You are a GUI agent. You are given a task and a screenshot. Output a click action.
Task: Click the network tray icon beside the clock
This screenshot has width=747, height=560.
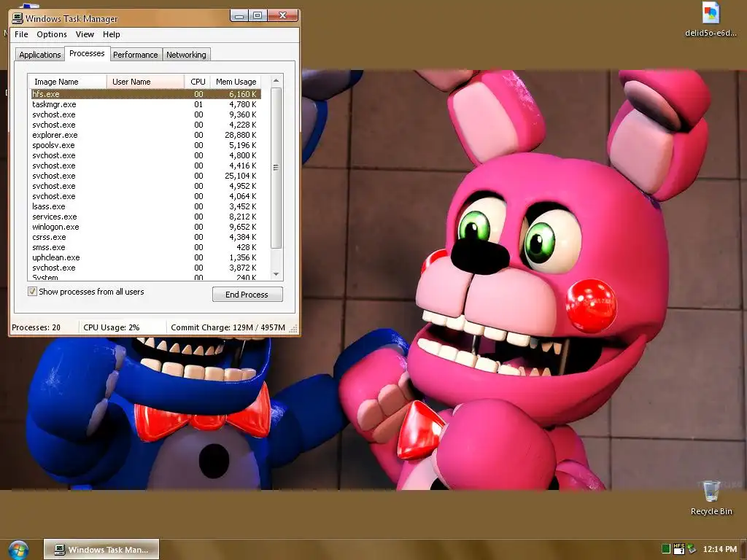point(692,549)
